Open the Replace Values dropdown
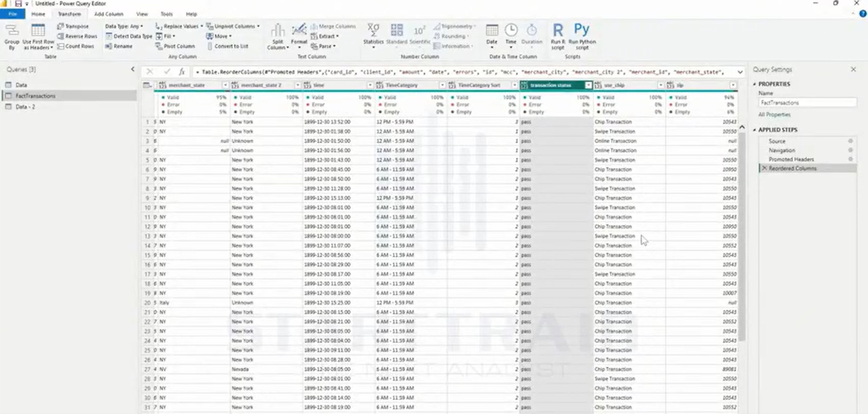Viewport: 868px width, 414px height. click(x=179, y=26)
